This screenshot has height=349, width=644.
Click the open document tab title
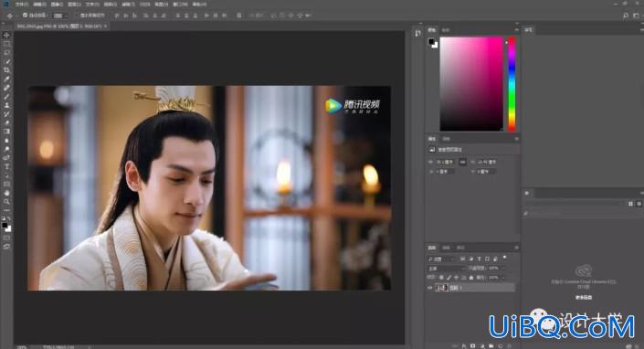click(x=59, y=26)
